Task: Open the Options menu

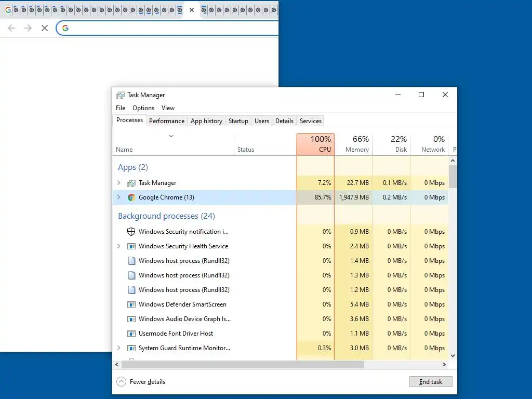Action: (143, 108)
